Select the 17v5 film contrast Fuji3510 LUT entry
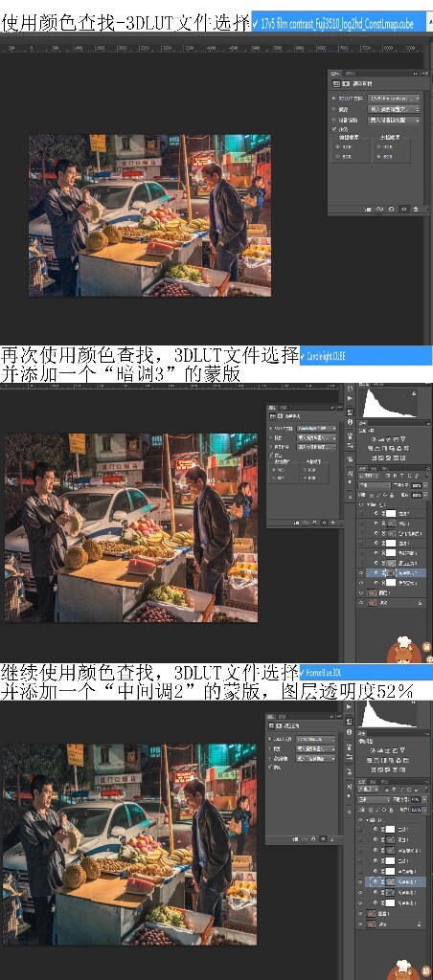Screen dimensions: 433x980 pos(341,24)
